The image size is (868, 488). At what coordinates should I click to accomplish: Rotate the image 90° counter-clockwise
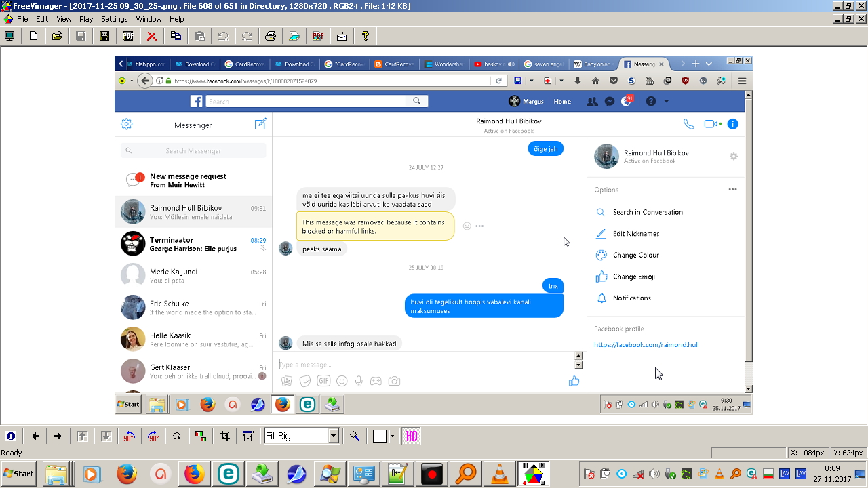pos(130,436)
